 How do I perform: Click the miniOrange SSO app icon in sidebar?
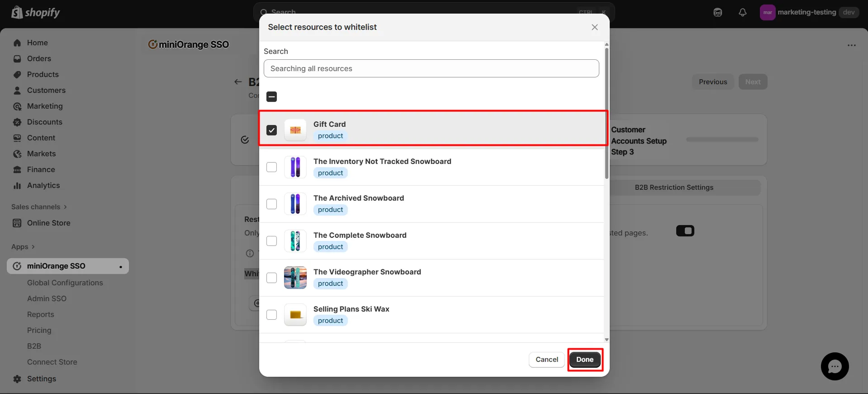click(17, 266)
